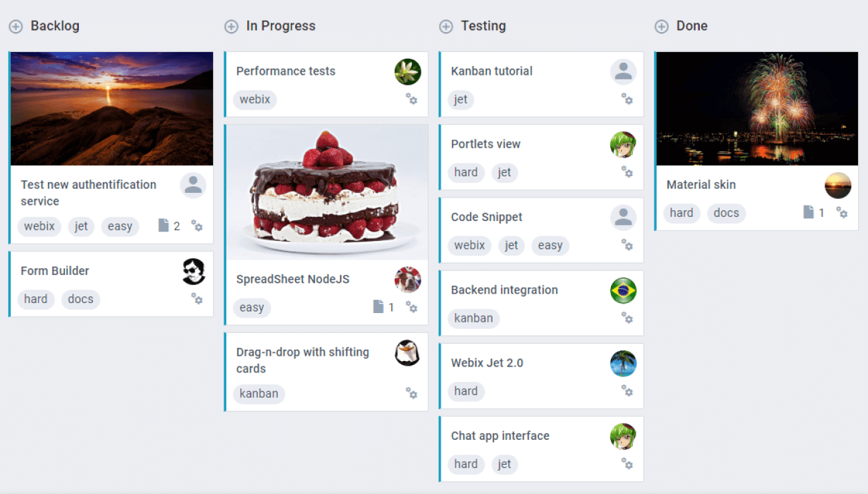Click the jet tag on Kanban tutorial
Screen dimensions: 868x494
(x=461, y=99)
